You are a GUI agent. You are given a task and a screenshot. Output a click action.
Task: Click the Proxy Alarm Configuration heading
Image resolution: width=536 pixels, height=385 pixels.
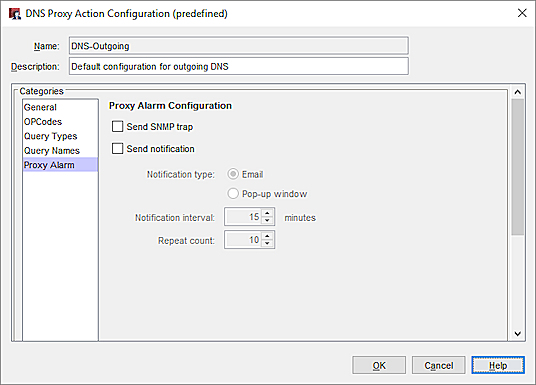pos(170,106)
